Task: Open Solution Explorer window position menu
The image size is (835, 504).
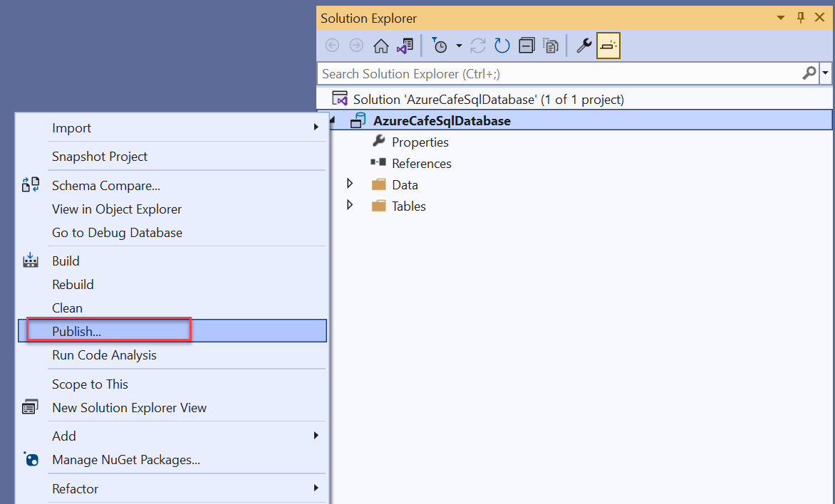Action: [x=781, y=18]
